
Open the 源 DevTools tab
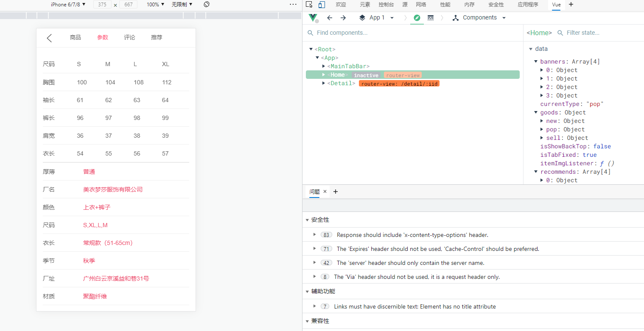pos(405,5)
